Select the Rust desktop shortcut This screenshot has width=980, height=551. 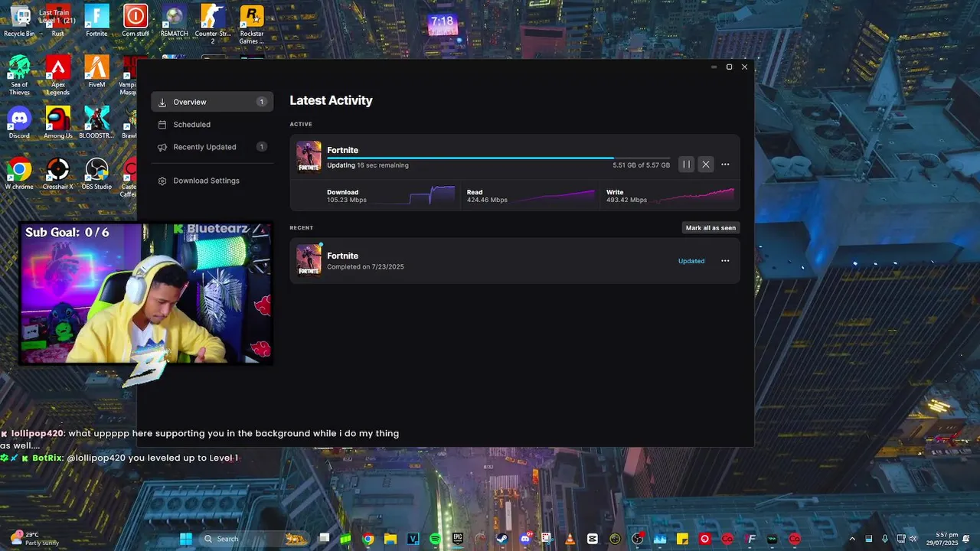click(57, 21)
